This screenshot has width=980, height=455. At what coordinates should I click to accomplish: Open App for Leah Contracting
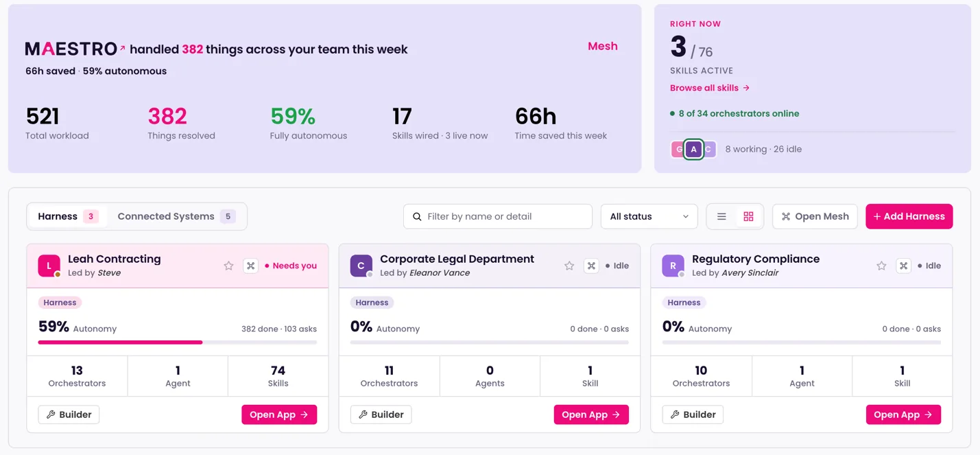pyautogui.click(x=279, y=415)
